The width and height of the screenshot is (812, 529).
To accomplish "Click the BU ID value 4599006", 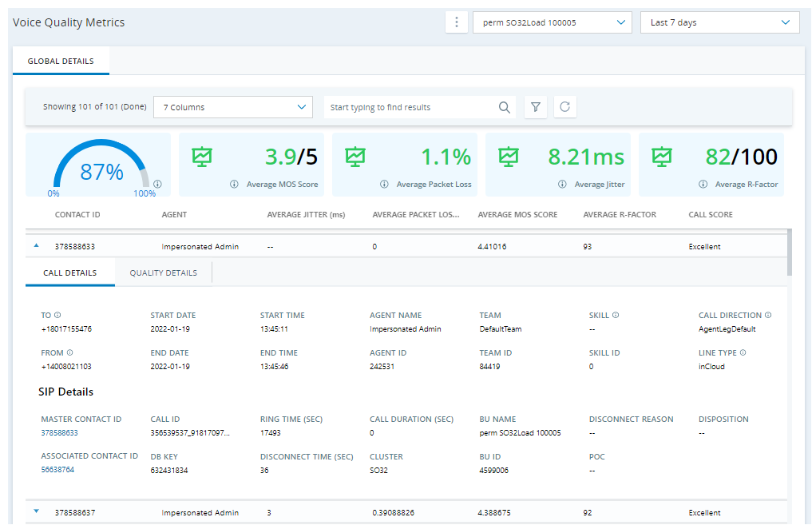I will pos(494,471).
